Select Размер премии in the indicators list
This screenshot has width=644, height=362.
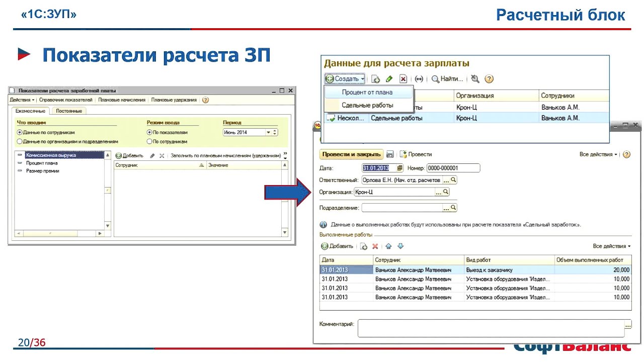click(x=42, y=171)
